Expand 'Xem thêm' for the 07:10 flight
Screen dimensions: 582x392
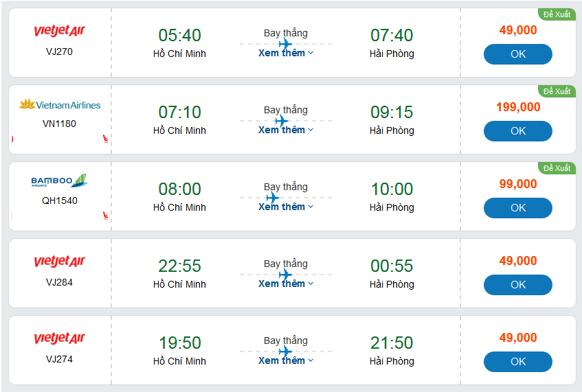286,130
